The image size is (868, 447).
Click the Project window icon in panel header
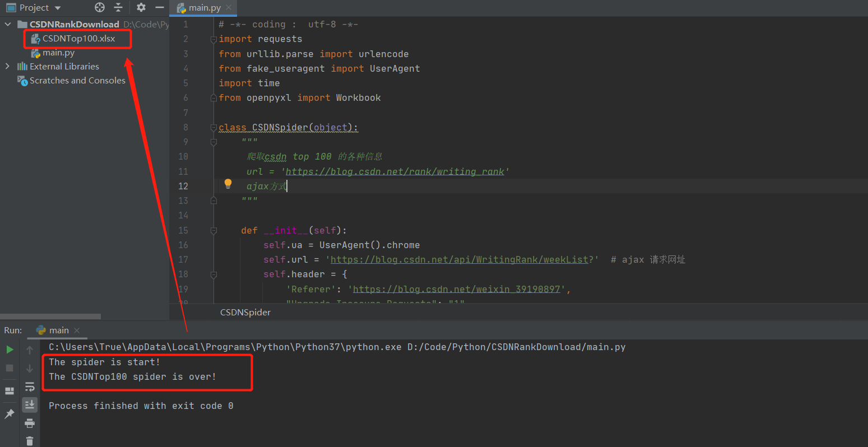pos(11,7)
